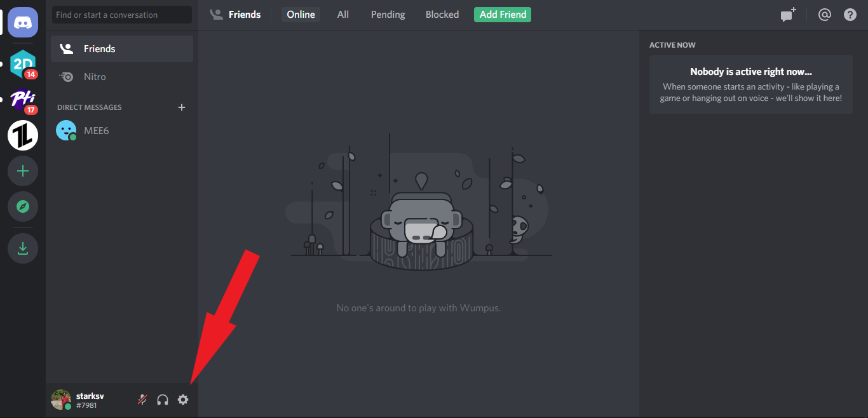Click the Friends icon in the header
This screenshot has width=868, height=418.
[217, 15]
